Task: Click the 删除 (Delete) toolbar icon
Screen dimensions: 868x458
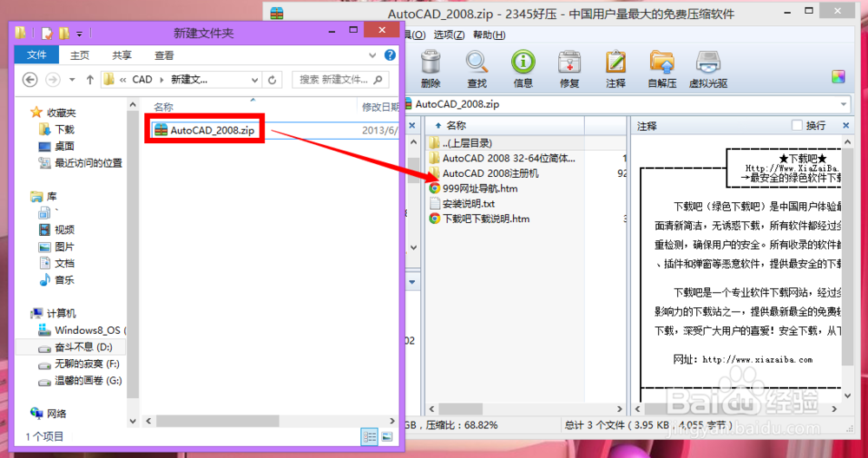Action: pyautogui.click(x=431, y=69)
